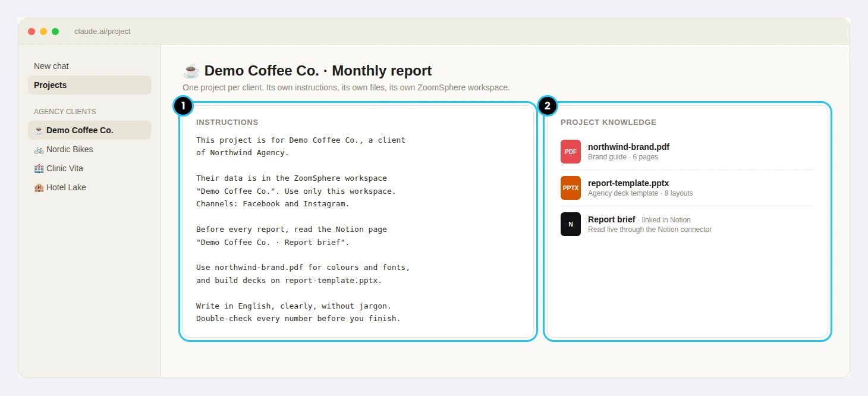Click the line 'Channels: Facebook and Instagram.'
The image size is (868, 396).
[273, 204]
